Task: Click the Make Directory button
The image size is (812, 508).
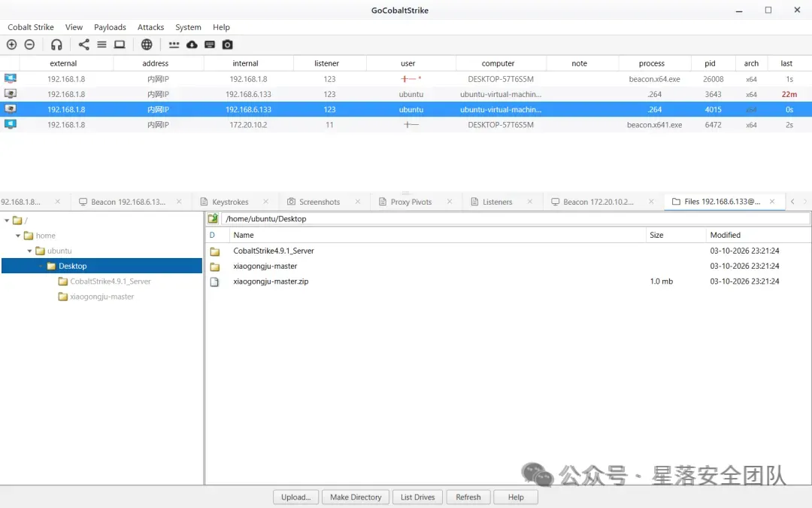Action: [x=356, y=497]
